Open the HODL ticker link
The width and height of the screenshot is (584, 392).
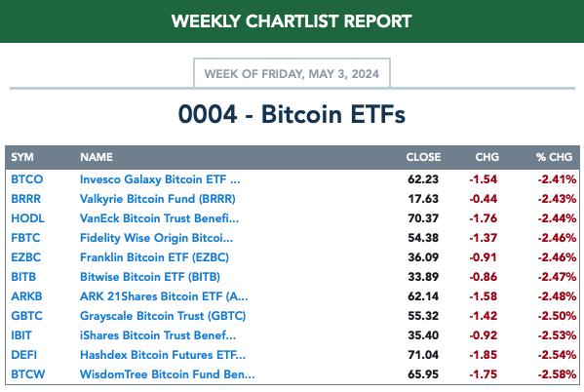coord(27,218)
